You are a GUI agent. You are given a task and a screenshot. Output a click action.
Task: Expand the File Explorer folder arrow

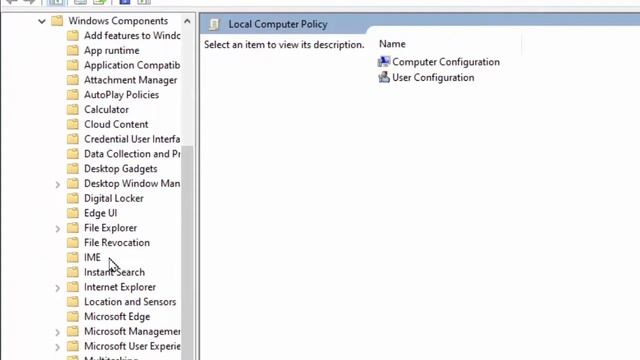(x=58, y=229)
